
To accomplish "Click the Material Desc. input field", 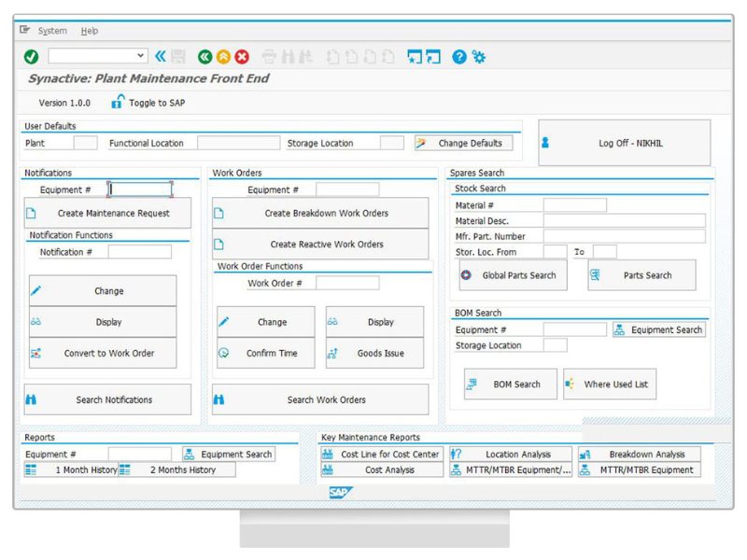I will pyautogui.click(x=625, y=220).
